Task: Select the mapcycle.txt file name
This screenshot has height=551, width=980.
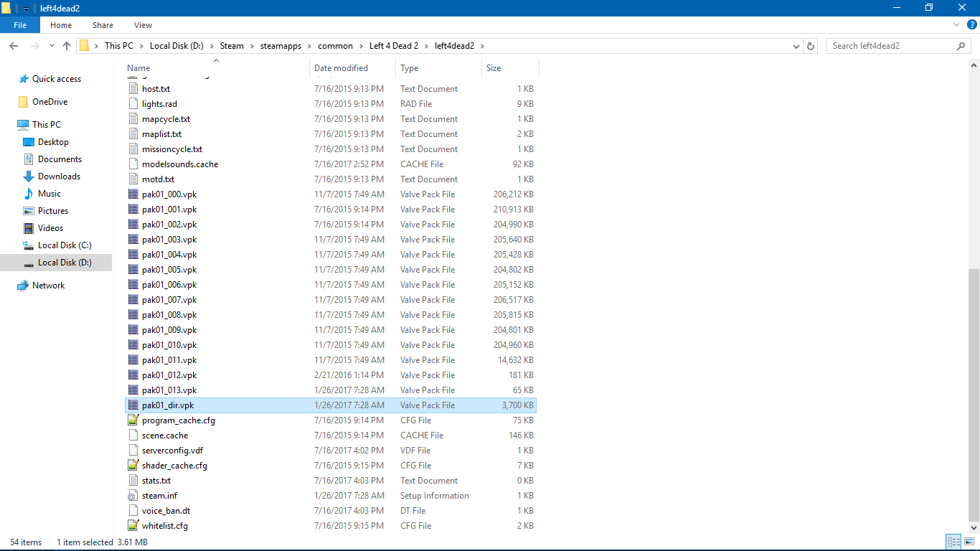Action: (x=166, y=119)
